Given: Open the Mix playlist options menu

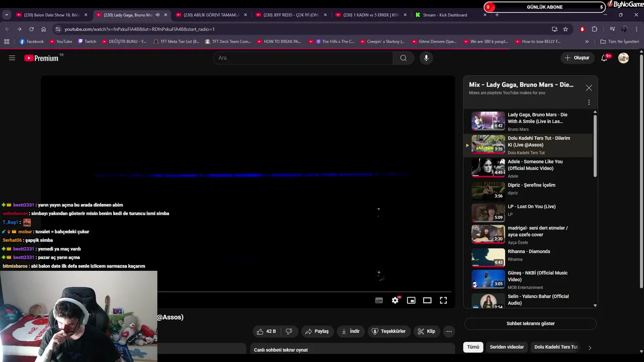Looking at the screenshot, I should click(x=589, y=103).
